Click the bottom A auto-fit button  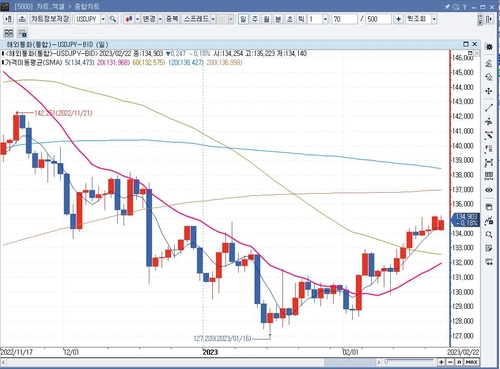tap(459, 362)
